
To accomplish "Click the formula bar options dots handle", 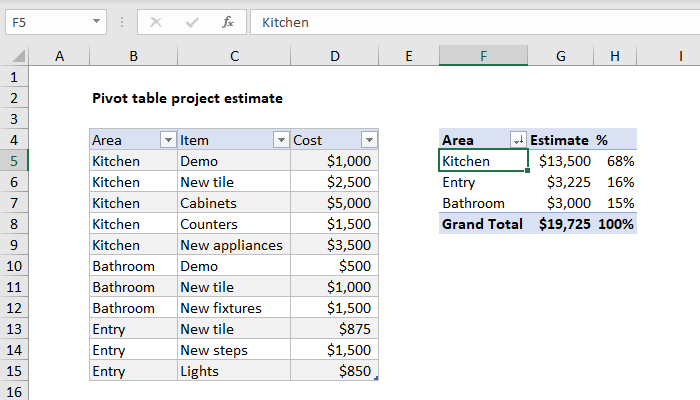I will (x=122, y=22).
